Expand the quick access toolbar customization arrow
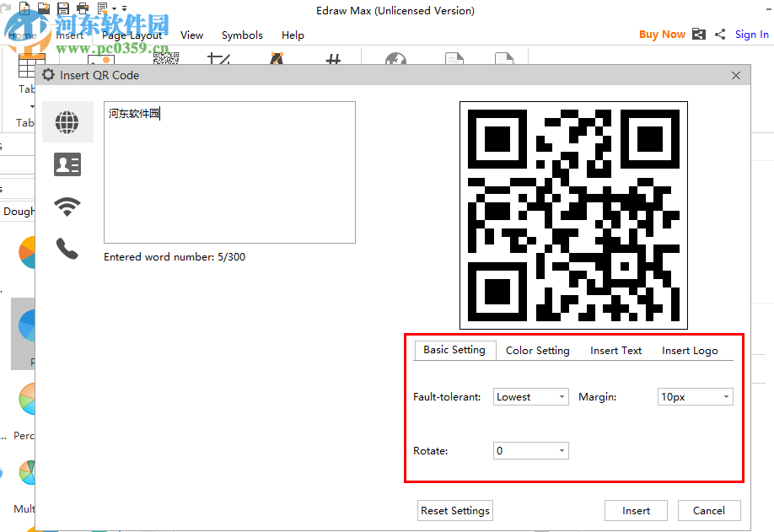Image resolution: width=774 pixels, height=532 pixels. [123, 8]
